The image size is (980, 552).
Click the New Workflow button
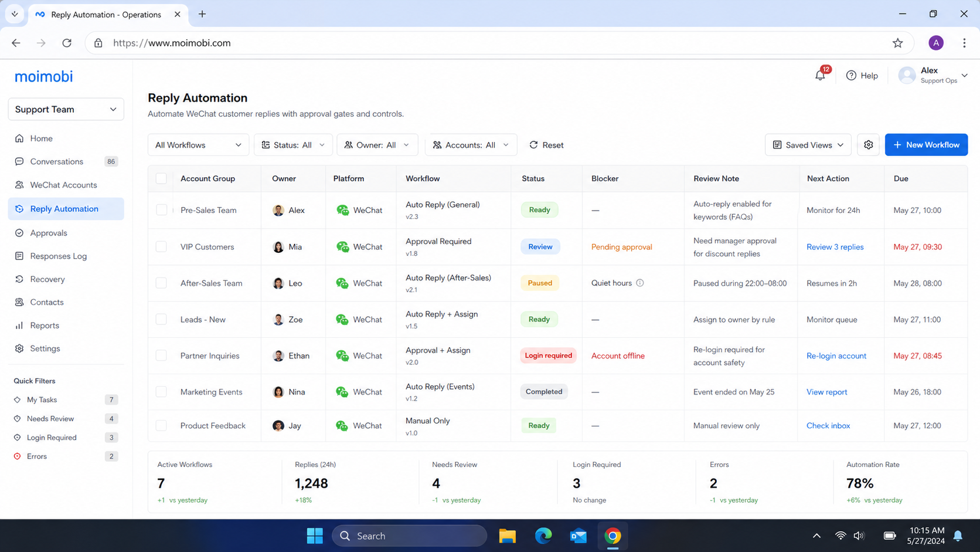(x=926, y=145)
